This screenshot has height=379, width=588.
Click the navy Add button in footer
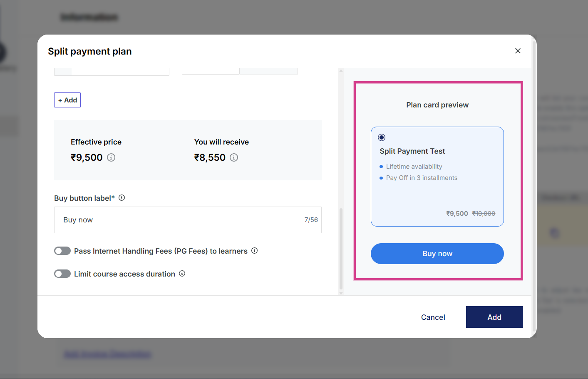click(494, 317)
